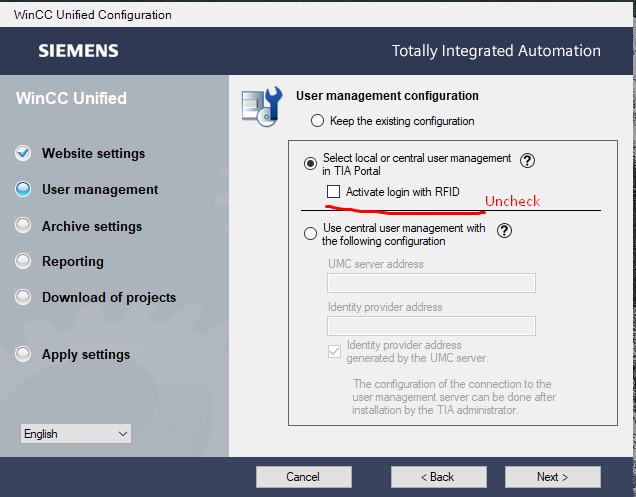Click the Apply settings step indicator
Viewport: 636px width, 497px height.
pos(23,354)
